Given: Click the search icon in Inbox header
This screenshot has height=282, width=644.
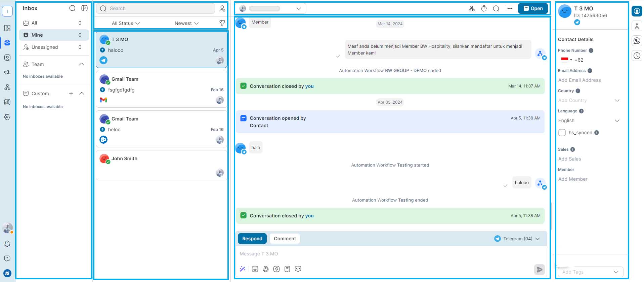Looking at the screenshot, I should tap(72, 8).
